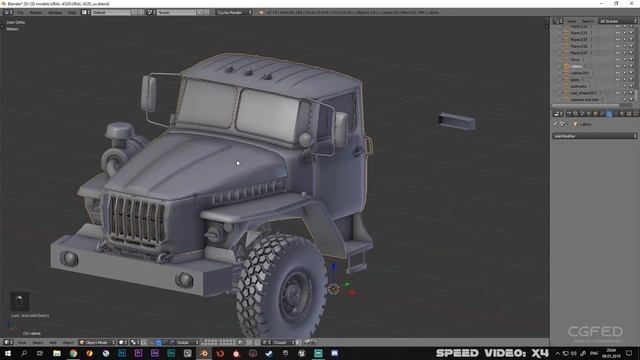Viewport: 640px width, 360px height.
Task: Open the Render menu
Action: click(36, 12)
